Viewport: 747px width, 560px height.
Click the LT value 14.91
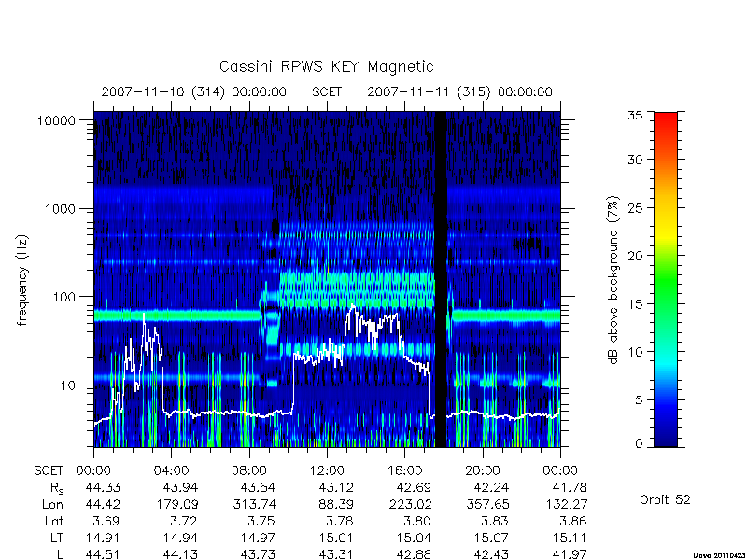(x=103, y=538)
